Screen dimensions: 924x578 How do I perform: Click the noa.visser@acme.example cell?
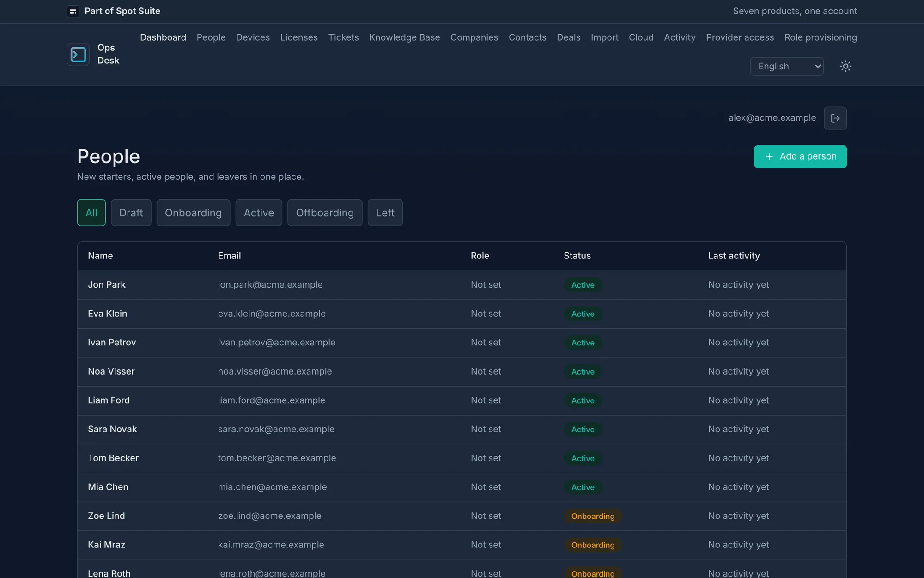275,371
